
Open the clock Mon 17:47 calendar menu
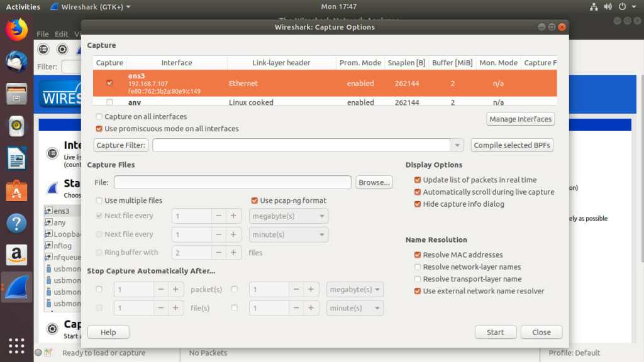(339, 6)
